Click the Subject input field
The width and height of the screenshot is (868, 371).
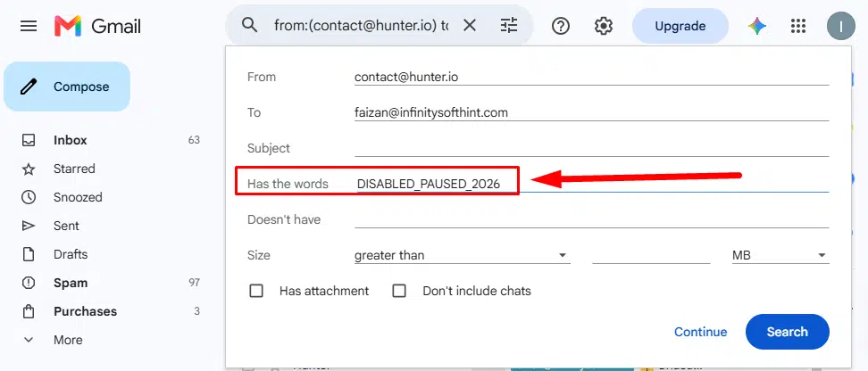coord(591,148)
